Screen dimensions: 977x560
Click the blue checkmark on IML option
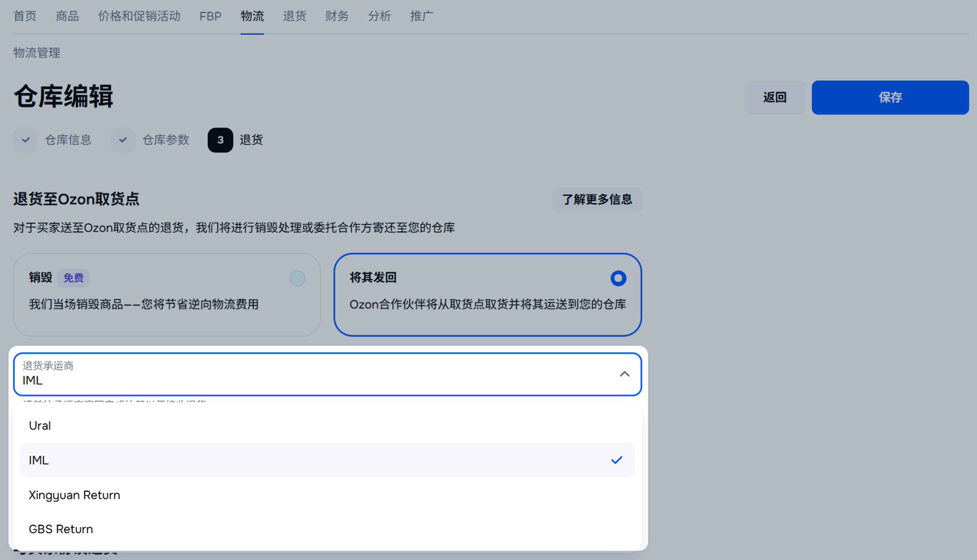617,460
